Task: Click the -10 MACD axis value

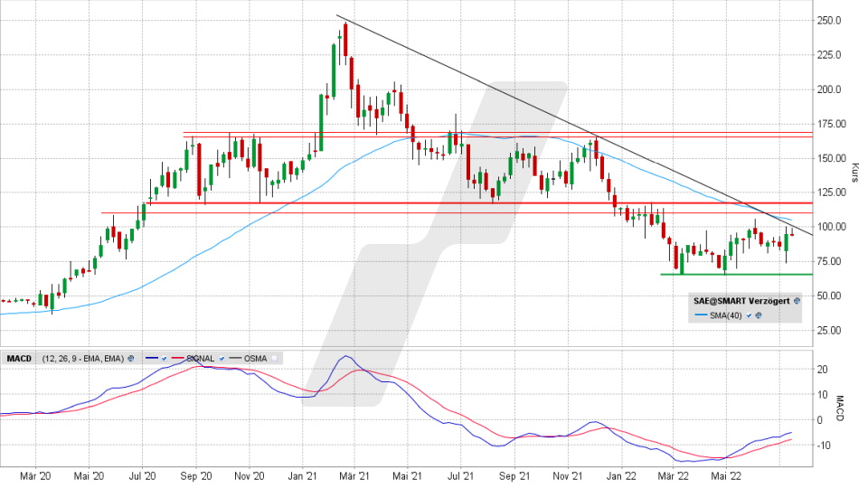Action: [823, 446]
